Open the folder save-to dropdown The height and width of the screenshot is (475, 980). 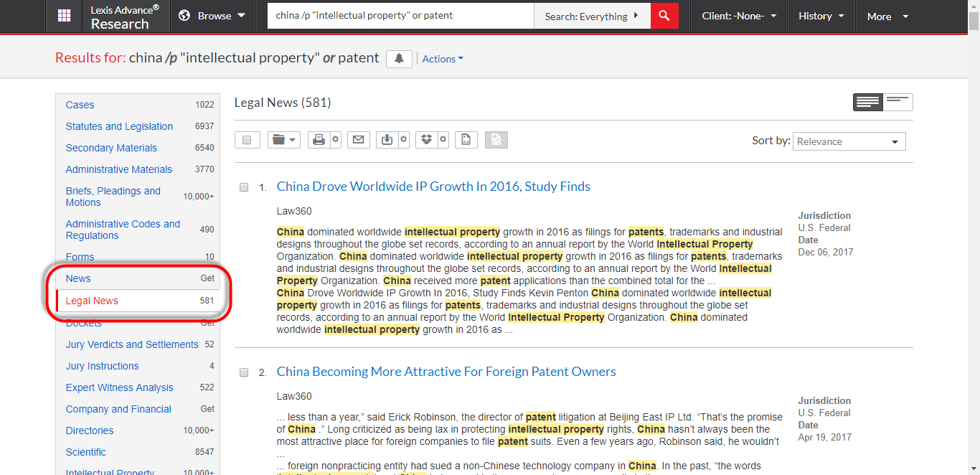(284, 140)
